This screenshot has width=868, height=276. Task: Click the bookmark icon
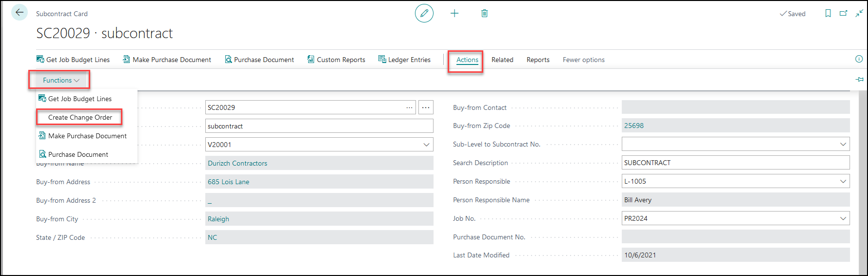828,13
